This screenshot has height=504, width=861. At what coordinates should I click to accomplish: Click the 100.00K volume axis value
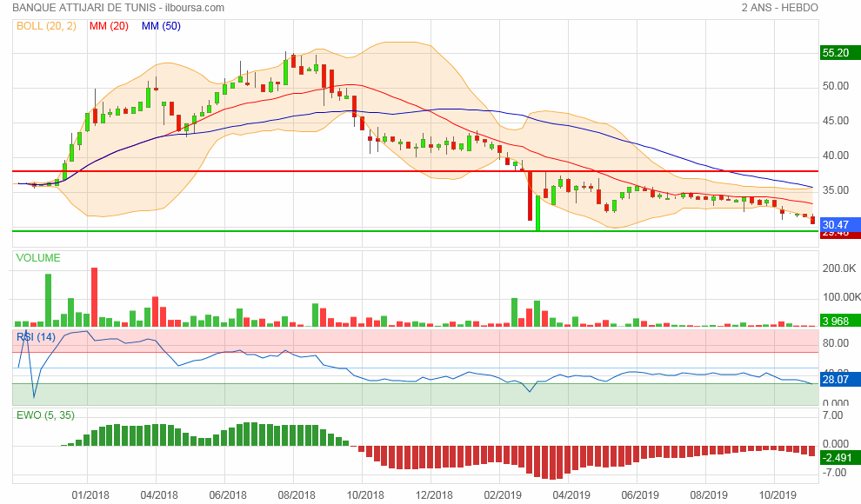pyautogui.click(x=841, y=296)
